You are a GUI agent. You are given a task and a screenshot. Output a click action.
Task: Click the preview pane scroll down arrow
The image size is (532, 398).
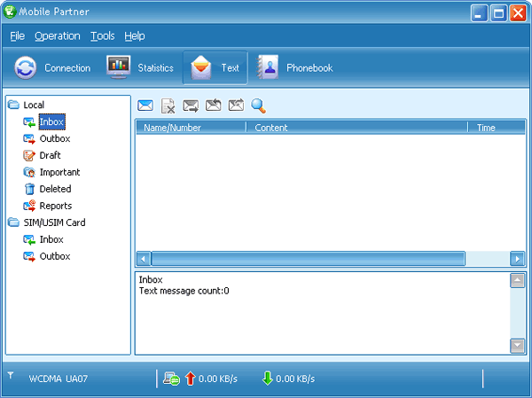click(518, 346)
